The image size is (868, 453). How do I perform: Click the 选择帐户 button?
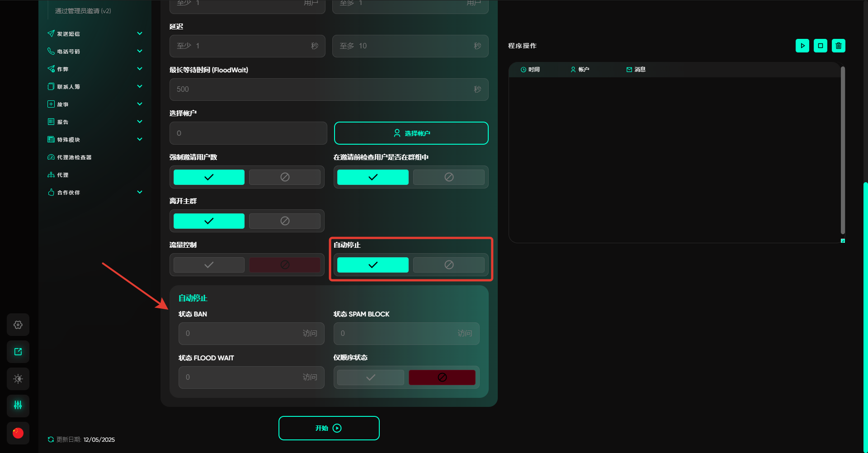[411, 133]
